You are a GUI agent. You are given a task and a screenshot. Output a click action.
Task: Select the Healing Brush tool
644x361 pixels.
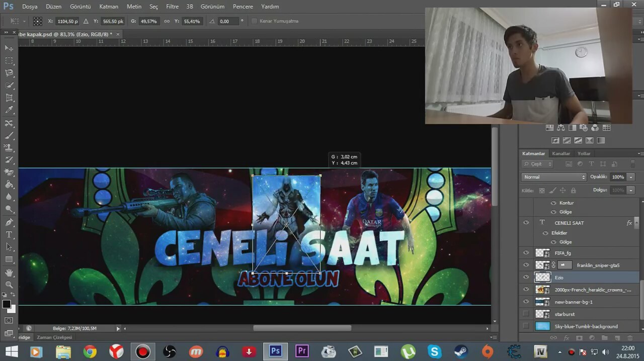coord(9,123)
